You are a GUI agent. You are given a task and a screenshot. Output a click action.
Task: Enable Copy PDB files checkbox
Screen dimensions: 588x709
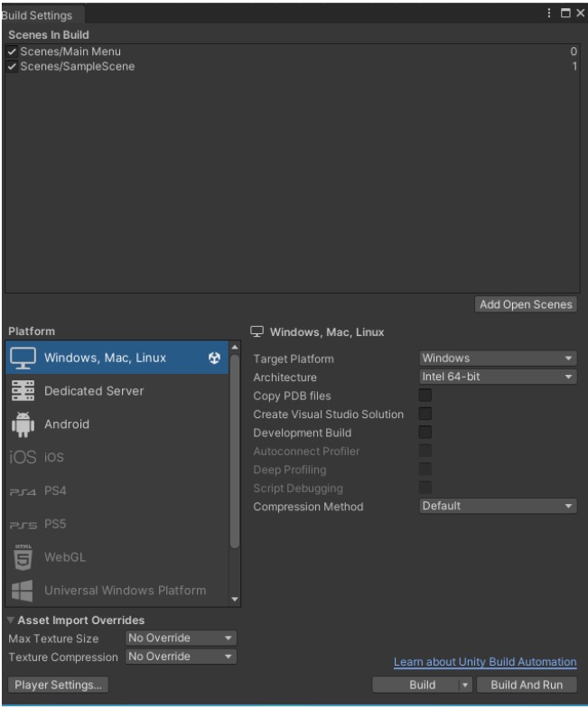[425, 396]
